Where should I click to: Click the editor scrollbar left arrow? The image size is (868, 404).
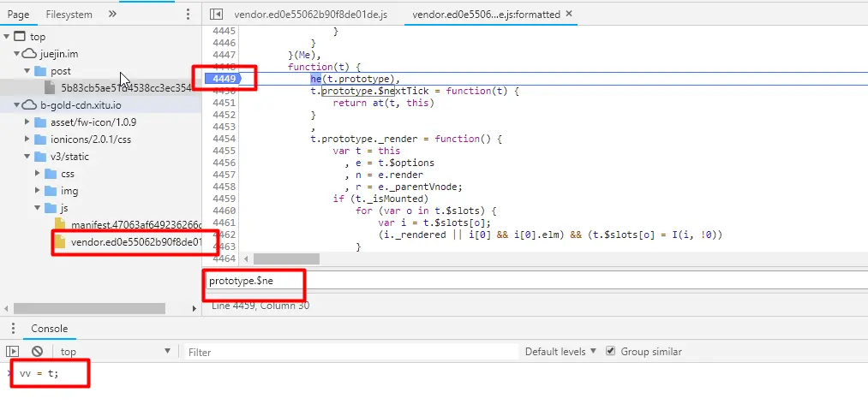point(246,258)
